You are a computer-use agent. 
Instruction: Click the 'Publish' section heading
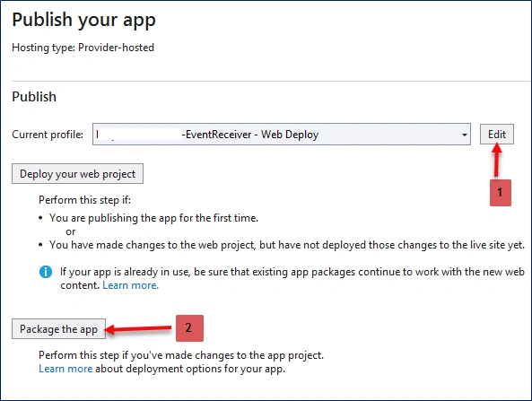[x=34, y=97]
